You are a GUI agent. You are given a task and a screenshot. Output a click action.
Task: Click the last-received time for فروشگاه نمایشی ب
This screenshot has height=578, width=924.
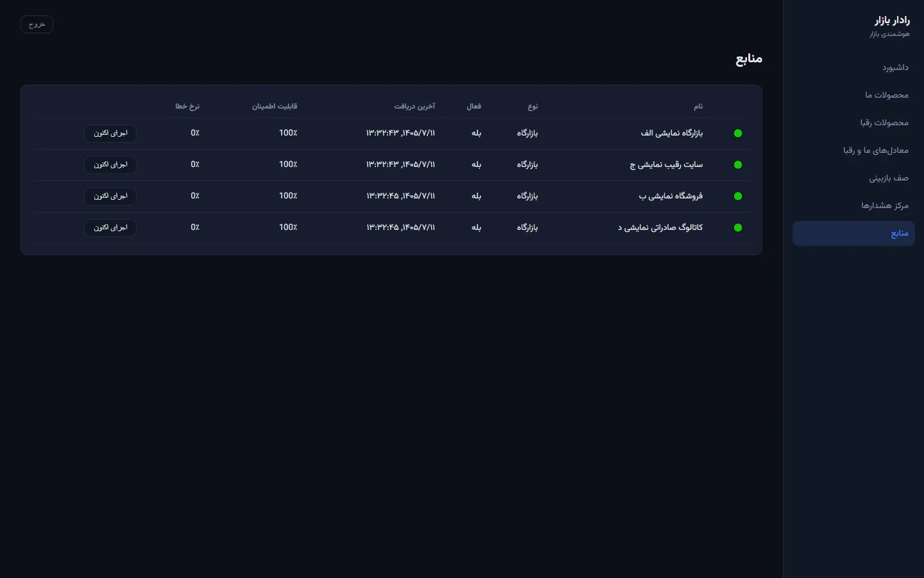coord(401,196)
